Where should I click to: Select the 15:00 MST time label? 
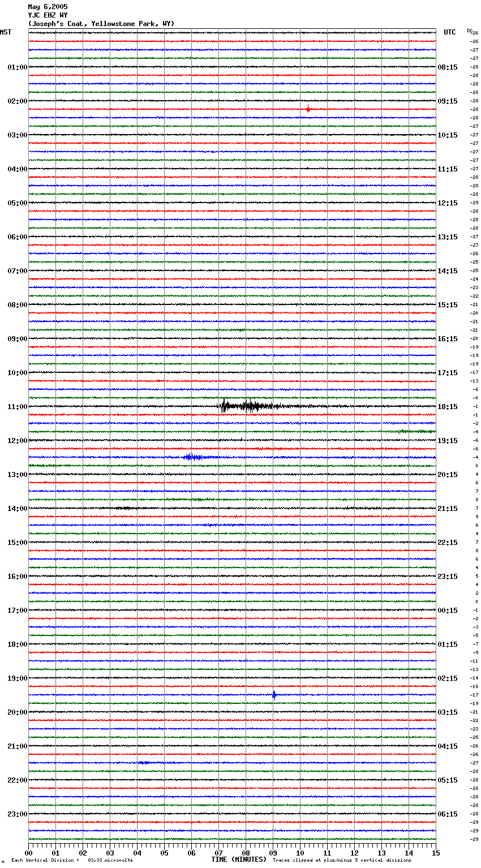click(18, 543)
